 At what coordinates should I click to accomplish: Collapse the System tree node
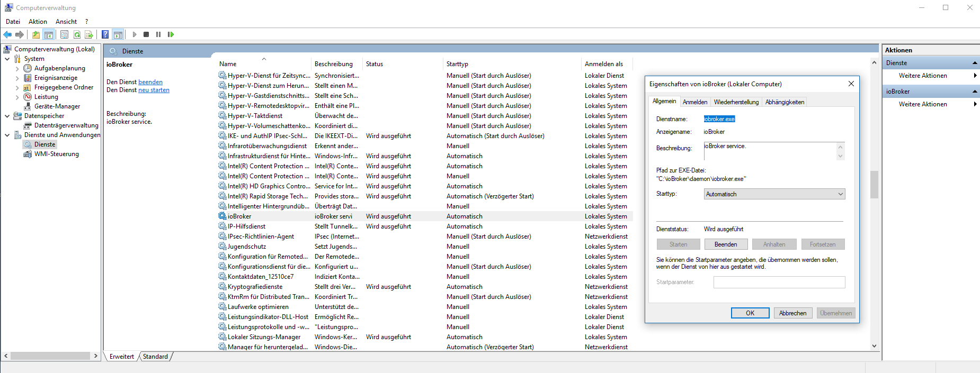click(7, 59)
